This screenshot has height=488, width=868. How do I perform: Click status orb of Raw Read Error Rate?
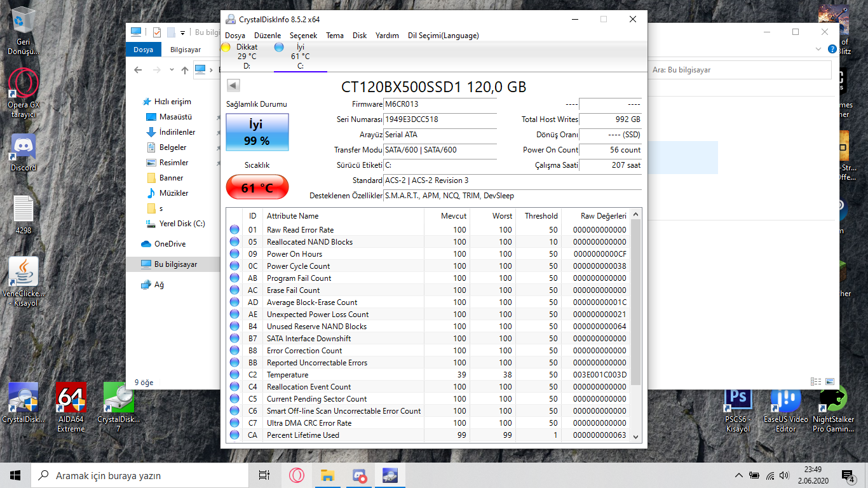click(234, 230)
